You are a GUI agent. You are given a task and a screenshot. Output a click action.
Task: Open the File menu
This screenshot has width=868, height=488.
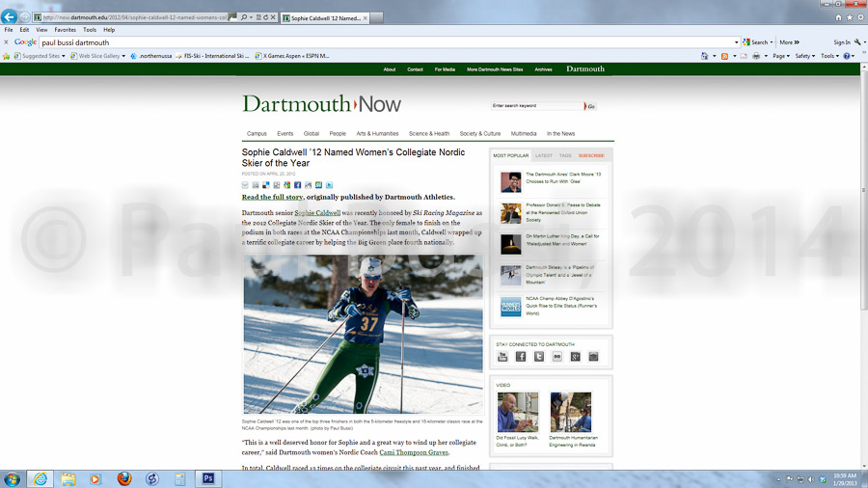[x=9, y=30]
